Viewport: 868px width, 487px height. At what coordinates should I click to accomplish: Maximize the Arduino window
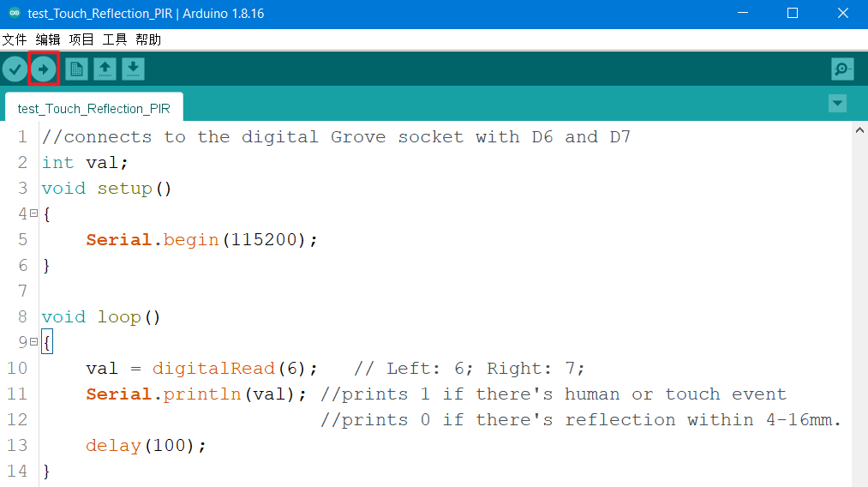793,13
